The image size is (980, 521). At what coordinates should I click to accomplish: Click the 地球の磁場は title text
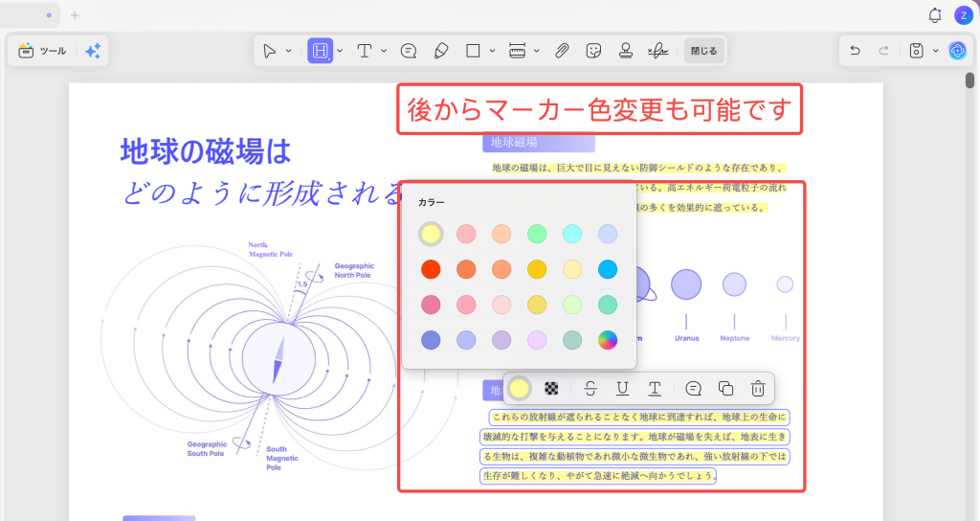pos(206,151)
